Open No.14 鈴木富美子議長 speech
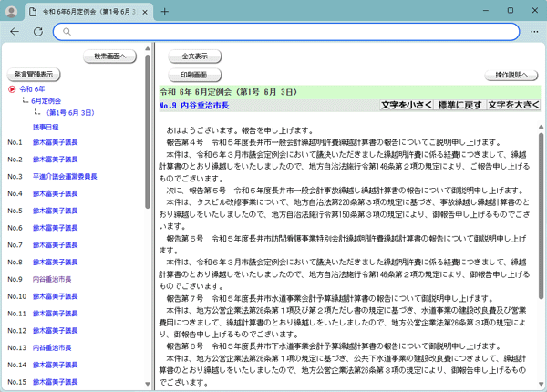547x392 pixels. click(55, 365)
